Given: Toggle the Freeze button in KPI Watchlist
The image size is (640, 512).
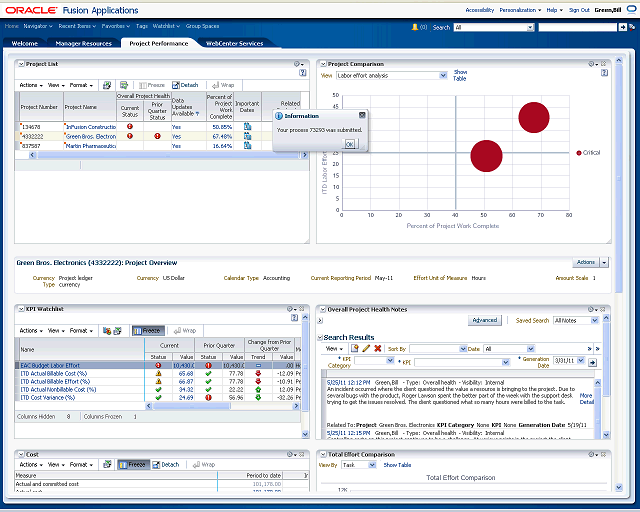Looking at the screenshot, I should click(149, 330).
